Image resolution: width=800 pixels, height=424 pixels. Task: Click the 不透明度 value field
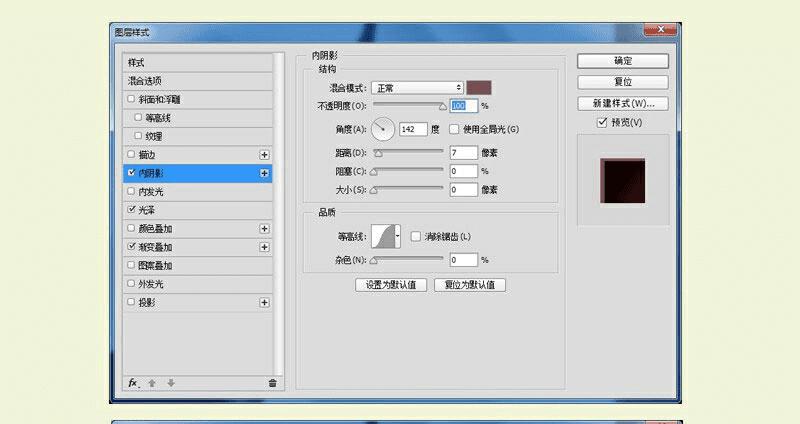coord(464,106)
